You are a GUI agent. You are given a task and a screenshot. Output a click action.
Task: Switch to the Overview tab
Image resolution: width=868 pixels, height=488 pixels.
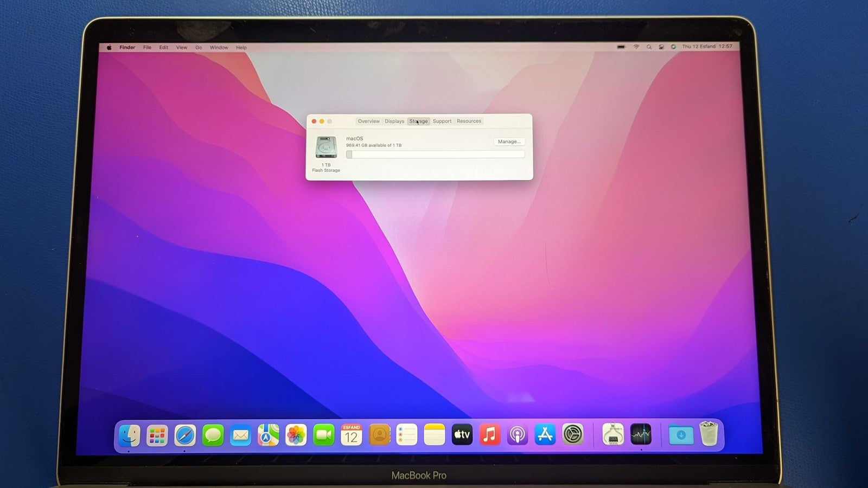tap(369, 121)
